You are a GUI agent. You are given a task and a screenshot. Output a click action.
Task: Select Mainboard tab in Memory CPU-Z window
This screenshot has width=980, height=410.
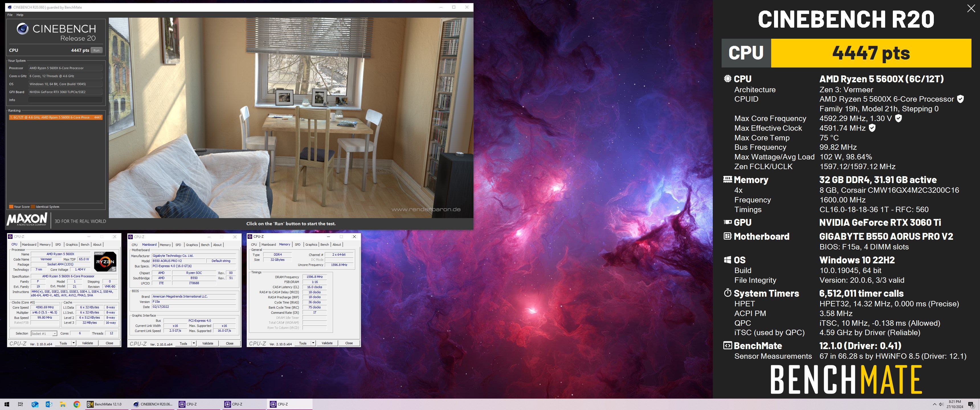(269, 245)
